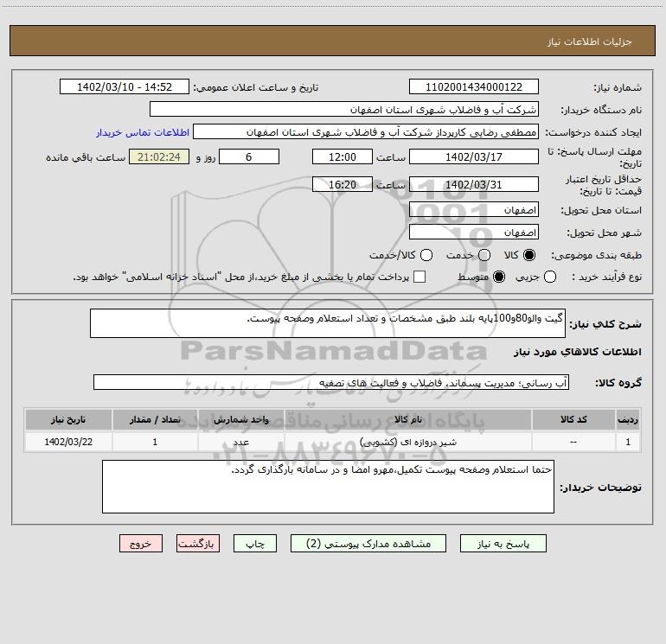Click the announcement date field 1402/03/10 - 14:52
The height and width of the screenshot is (644, 666).
click(125, 87)
